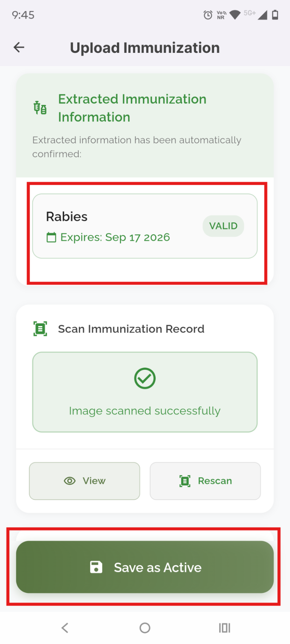Tap the rescan icon on Rescan button
290x644 pixels.
click(185, 481)
